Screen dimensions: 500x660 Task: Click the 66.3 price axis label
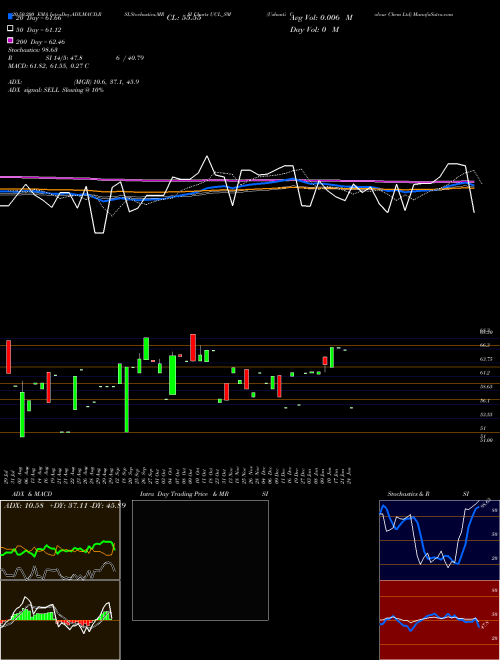click(x=484, y=345)
